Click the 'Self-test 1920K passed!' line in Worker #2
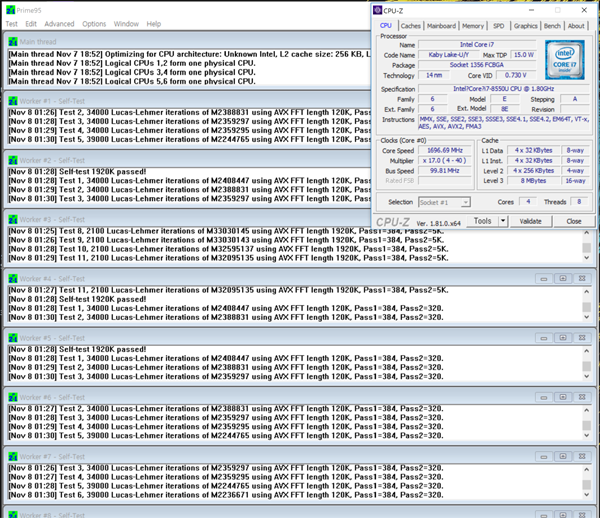Viewport: 600px width, 518px height. pos(103,171)
